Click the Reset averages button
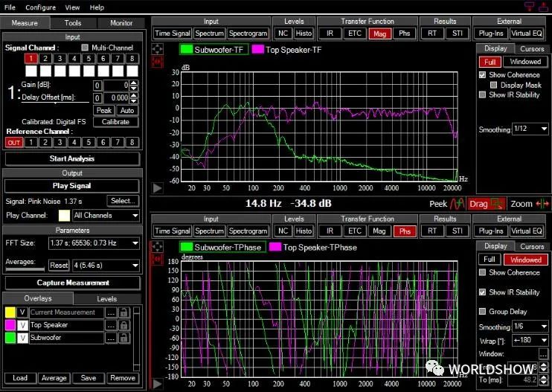The height and width of the screenshot is (392, 552). click(x=59, y=266)
